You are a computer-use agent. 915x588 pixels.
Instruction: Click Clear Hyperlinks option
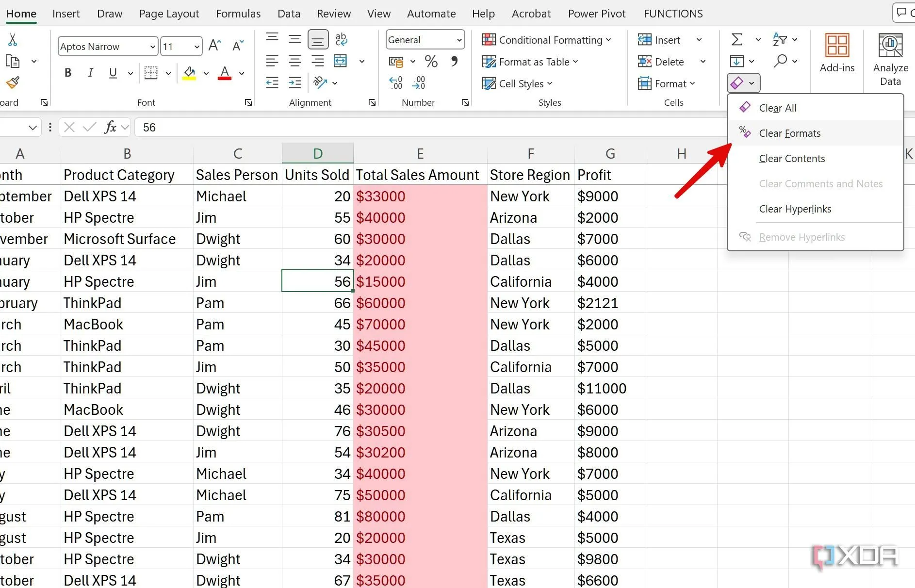[795, 209]
